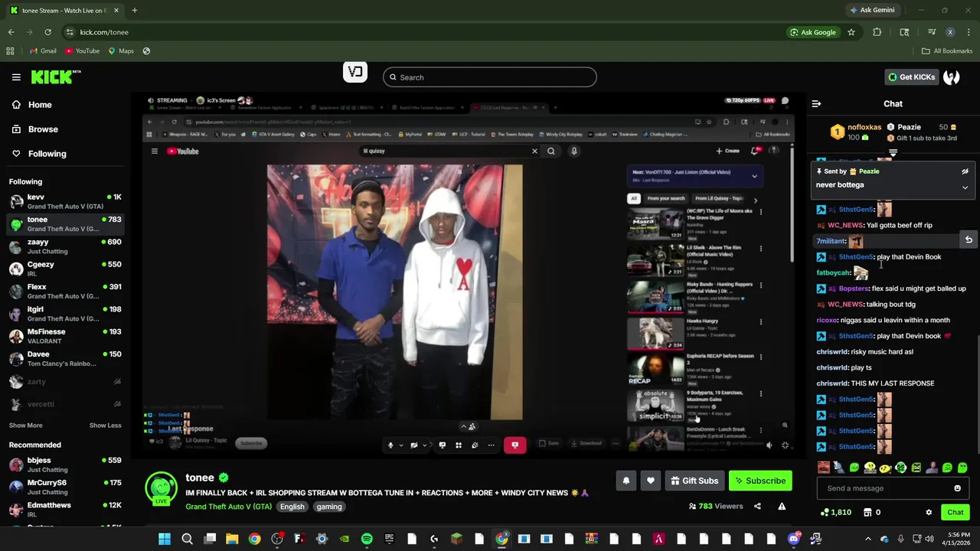Open Flexx's channel in sidebar
The width and height of the screenshot is (980, 551).
tap(65, 292)
